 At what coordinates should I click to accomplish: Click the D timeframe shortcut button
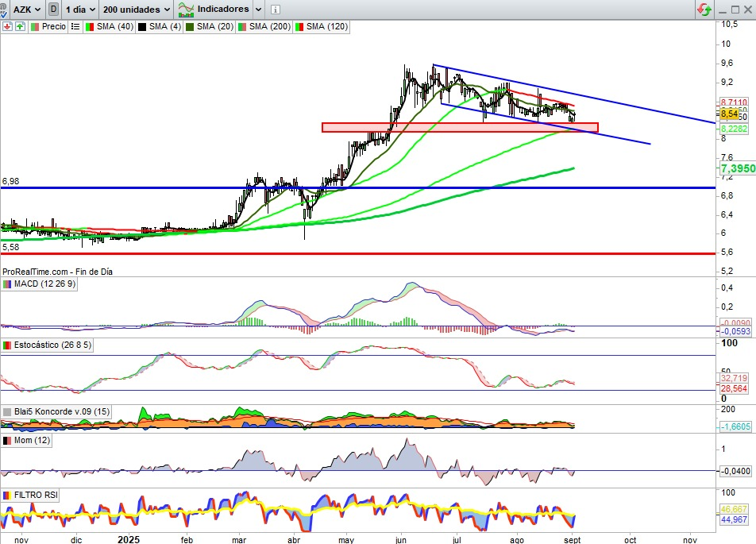point(53,10)
